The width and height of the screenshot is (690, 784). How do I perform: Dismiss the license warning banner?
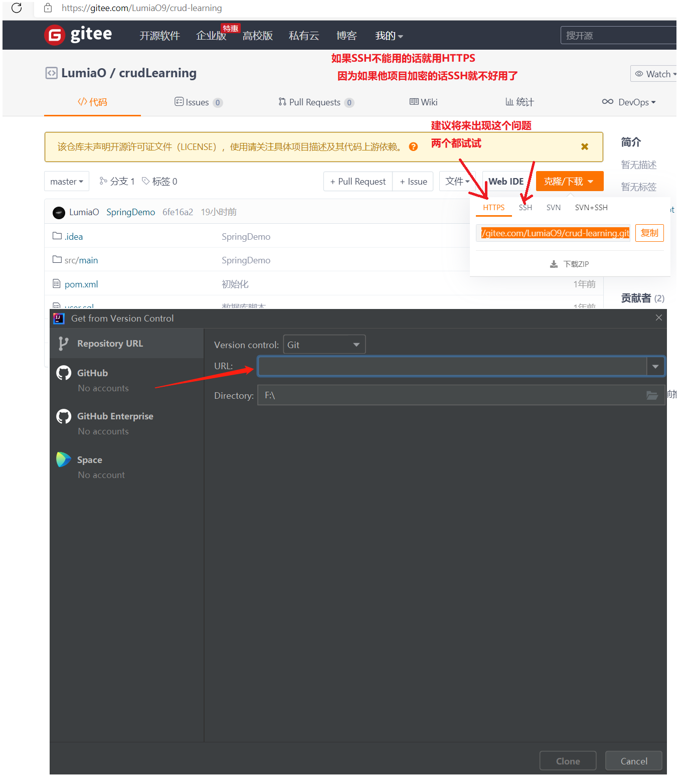[x=584, y=146]
